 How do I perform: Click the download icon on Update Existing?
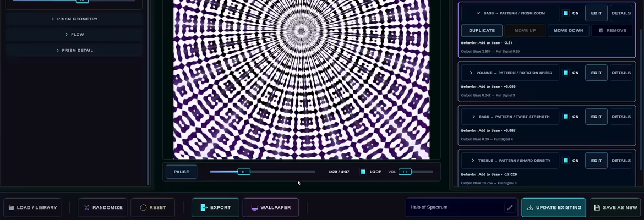(530, 208)
